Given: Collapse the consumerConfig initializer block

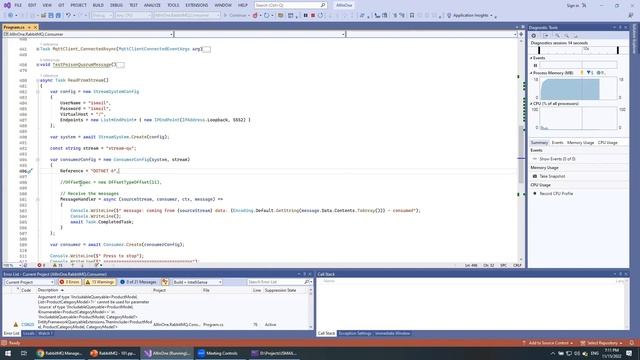Looking at the screenshot, I should coord(38,160).
